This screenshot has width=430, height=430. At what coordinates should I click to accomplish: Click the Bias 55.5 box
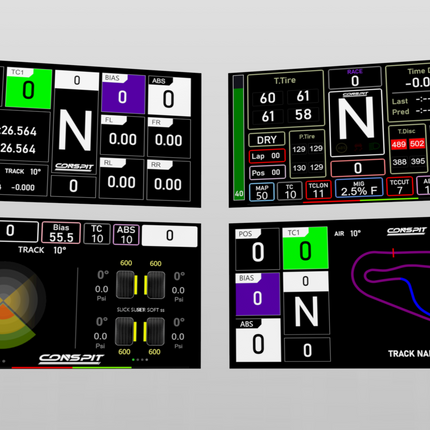pos(61,233)
